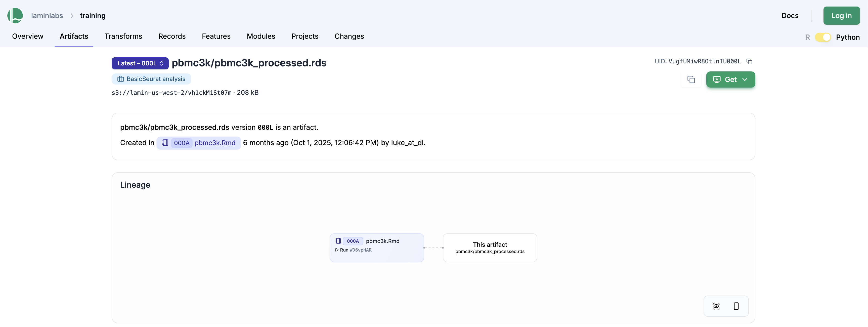Open the Docs link

coord(790,16)
